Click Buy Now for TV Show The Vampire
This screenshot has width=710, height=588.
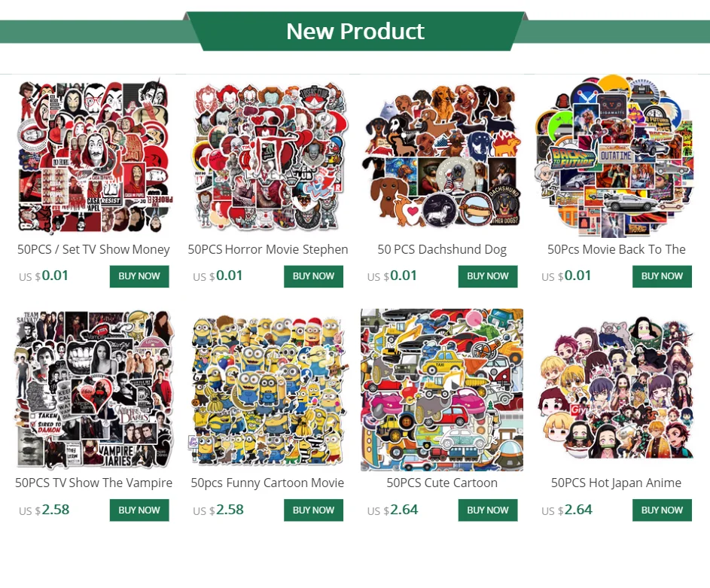(139, 510)
